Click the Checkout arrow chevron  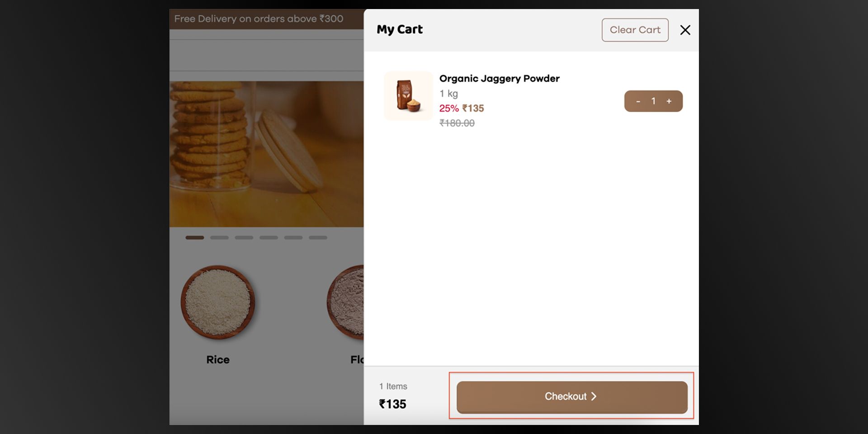click(594, 396)
